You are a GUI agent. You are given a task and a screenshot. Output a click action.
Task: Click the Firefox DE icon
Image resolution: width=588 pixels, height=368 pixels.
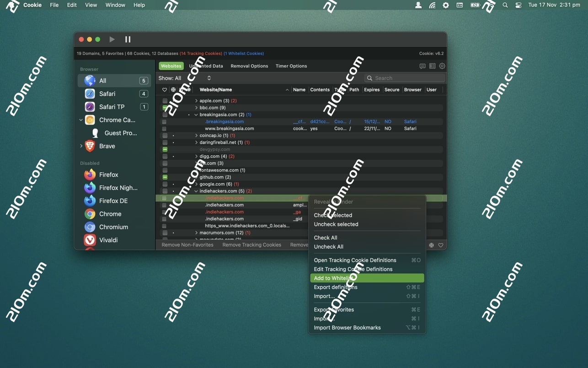(90, 201)
